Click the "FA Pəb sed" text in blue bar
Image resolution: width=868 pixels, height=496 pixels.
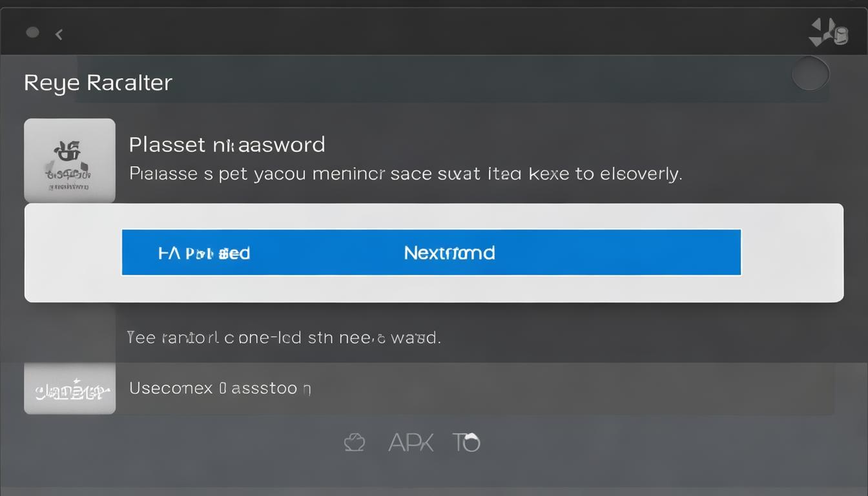[204, 253]
